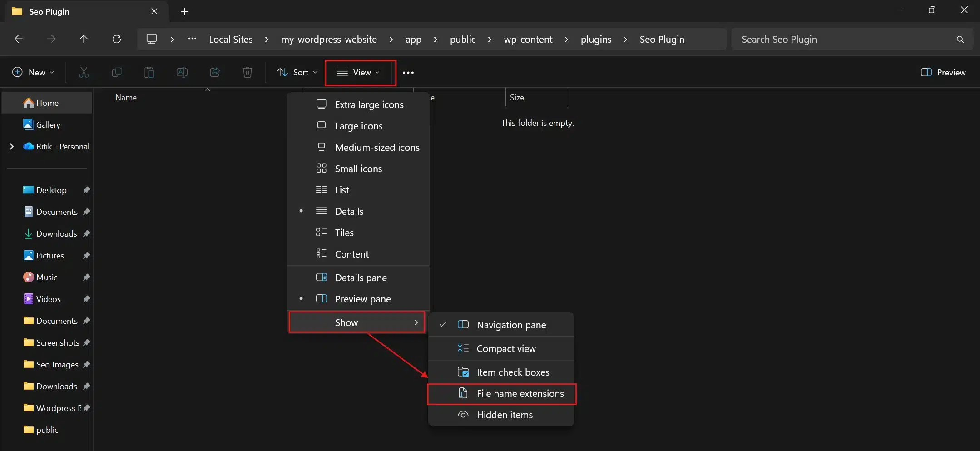Image resolution: width=980 pixels, height=451 pixels.
Task: Choose Content view
Action: pos(358,254)
